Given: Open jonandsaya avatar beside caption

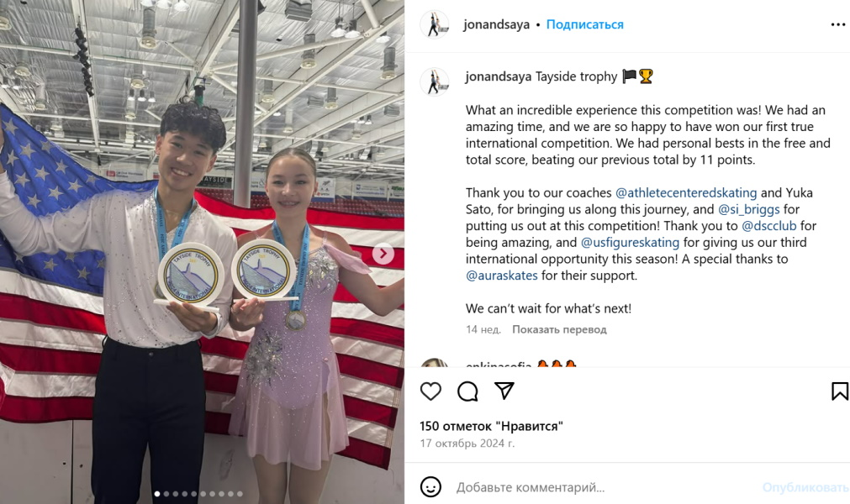Looking at the screenshot, I should click(x=434, y=81).
